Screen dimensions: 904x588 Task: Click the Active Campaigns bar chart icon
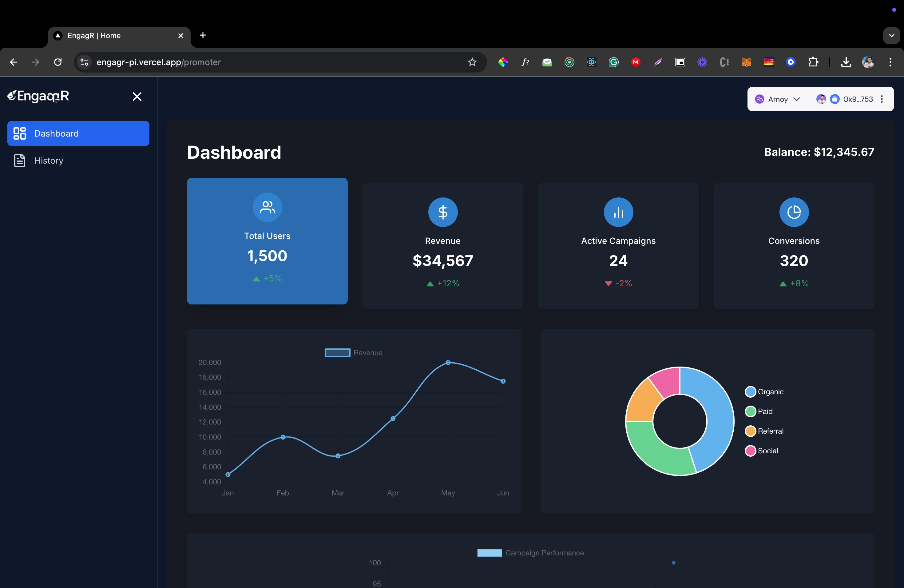(x=618, y=212)
